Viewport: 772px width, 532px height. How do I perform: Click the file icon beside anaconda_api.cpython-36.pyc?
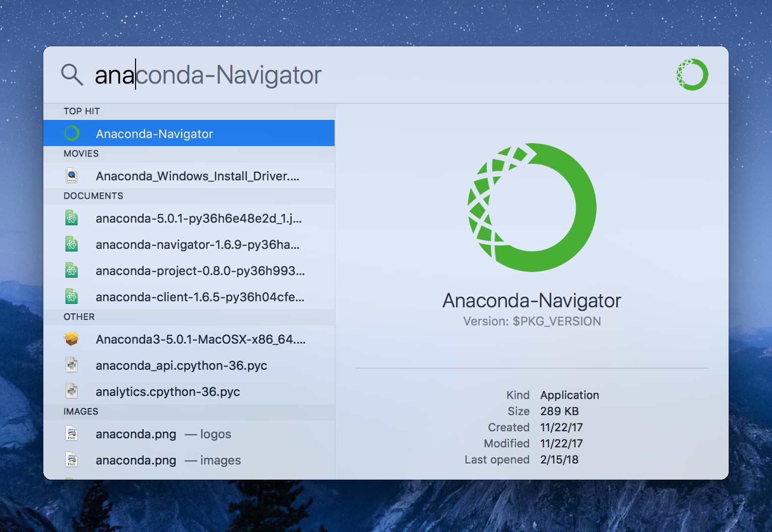click(72, 365)
